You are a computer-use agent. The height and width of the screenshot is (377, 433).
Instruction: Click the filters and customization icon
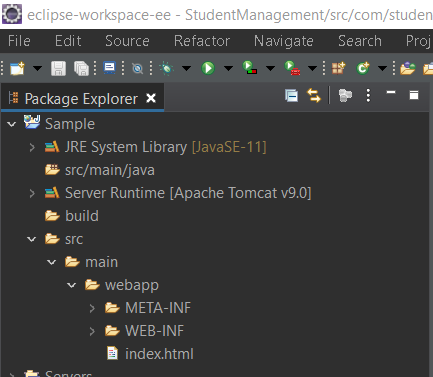[x=345, y=96]
